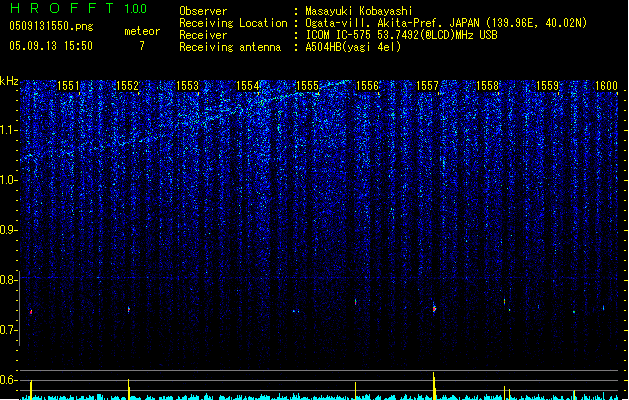Click the date stamp 05.09.13 15:50
Viewport: 629px width, 400px height.
click(x=51, y=46)
